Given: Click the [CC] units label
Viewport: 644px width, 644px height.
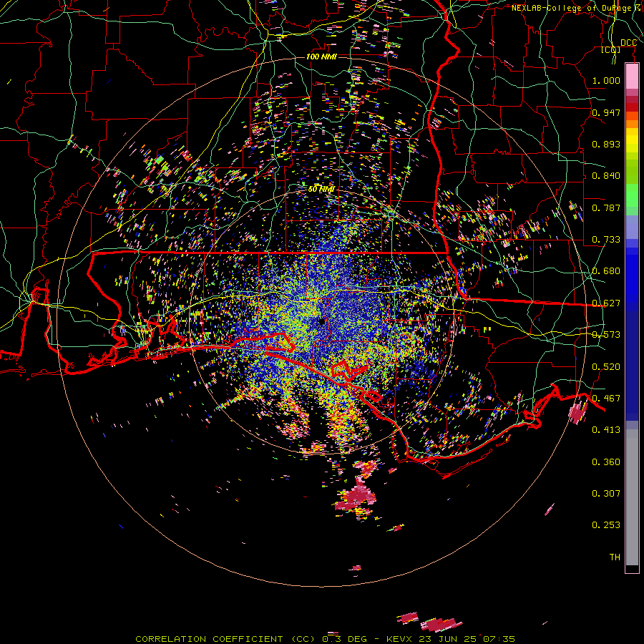Looking at the screenshot, I should point(610,49).
